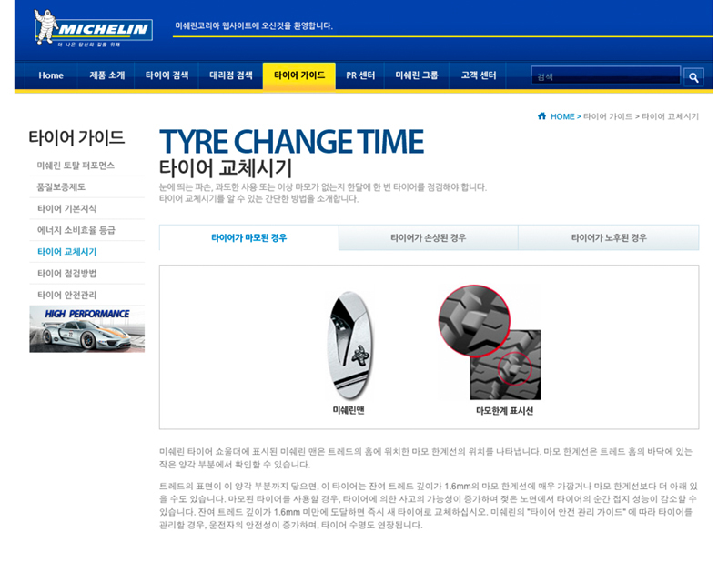The width and height of the screenshot is (728, 572).
Task: Open 타이어 점검방법 sidebar link
Action: coord(66,273)
